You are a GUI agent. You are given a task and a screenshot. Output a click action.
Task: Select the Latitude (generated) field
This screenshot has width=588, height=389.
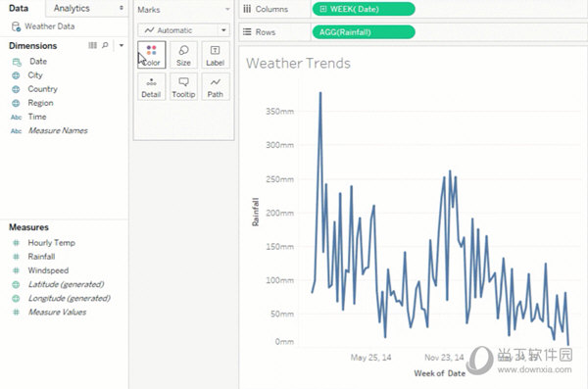pyautogui.click(x=66, y=285)
